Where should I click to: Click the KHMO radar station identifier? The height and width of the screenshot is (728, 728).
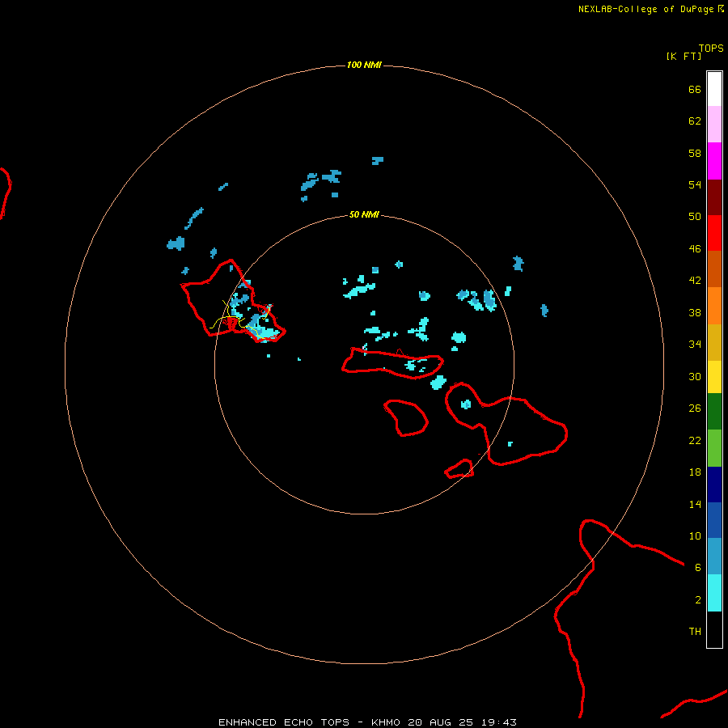click(385, 722)
